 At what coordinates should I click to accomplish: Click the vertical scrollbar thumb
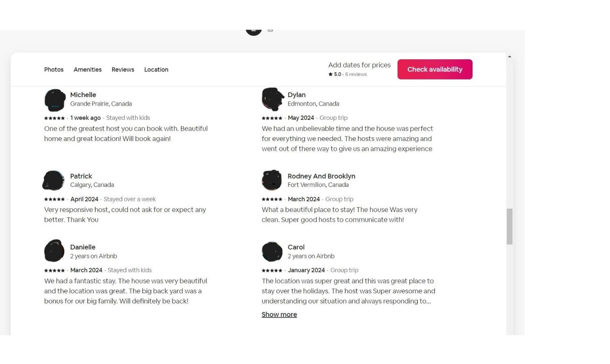pyautogui.click(x=509, y=226)
